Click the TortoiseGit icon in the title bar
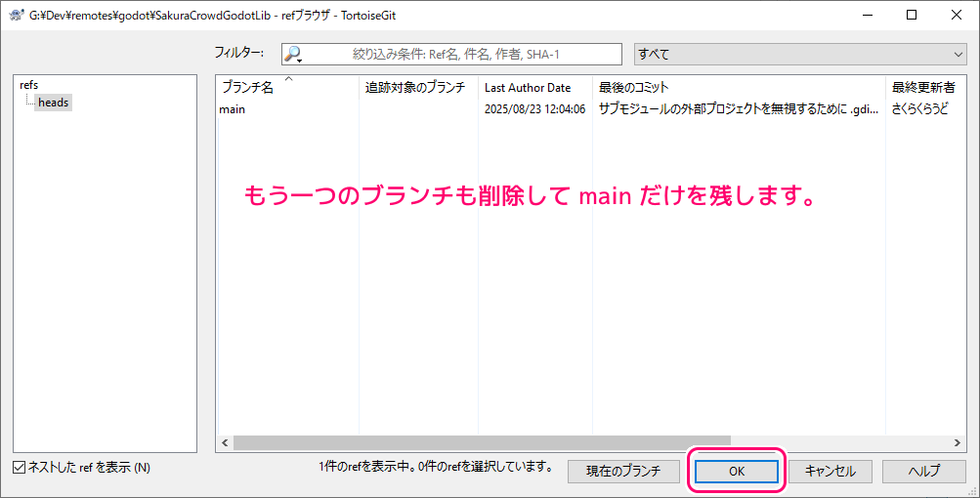The width and height of the screenshot is (980, 498). coord(17,15)
